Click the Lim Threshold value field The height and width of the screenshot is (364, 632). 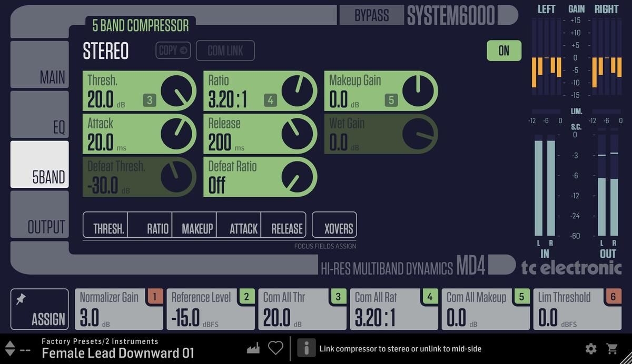coord(577,309)
